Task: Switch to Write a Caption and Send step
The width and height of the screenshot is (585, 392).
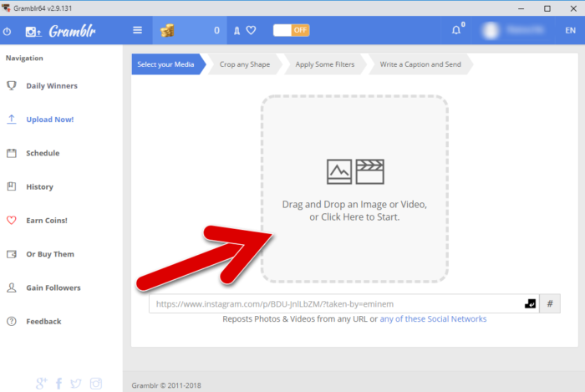Action: pyautogui.click(x=420, y=64)
